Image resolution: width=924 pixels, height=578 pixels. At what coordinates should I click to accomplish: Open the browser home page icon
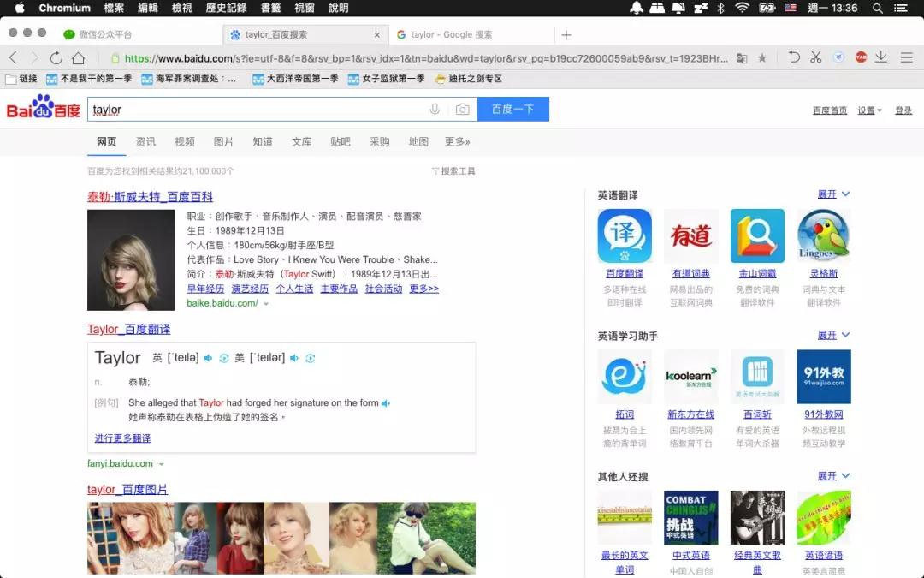pyautogui.click(x=79, y=58)
